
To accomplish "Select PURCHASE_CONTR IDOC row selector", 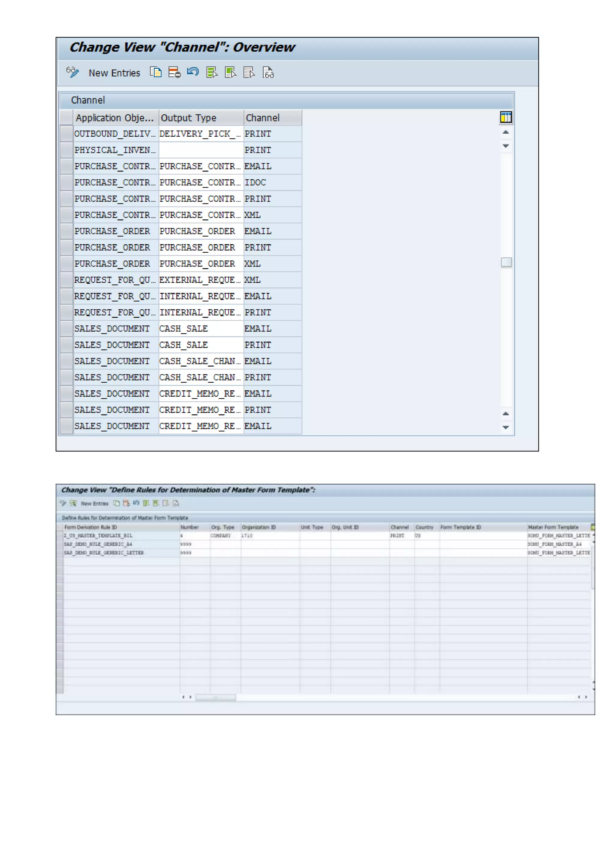I will [x=67, y=183].
